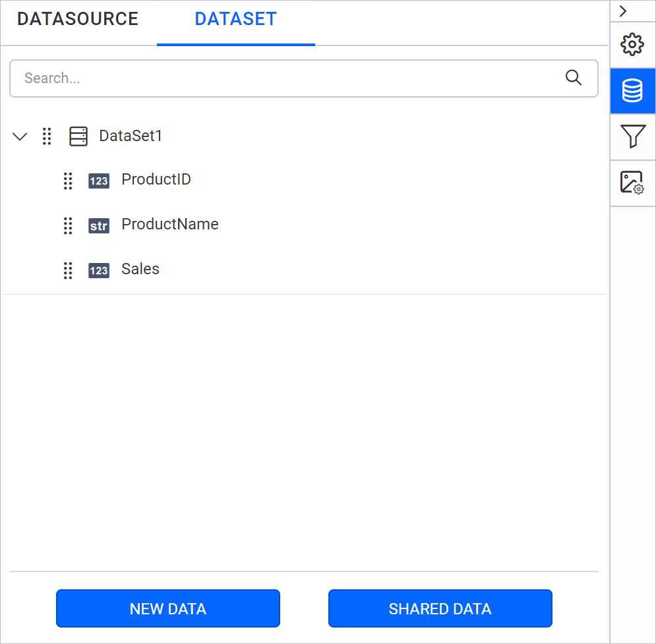Click the search magnifier icon
656x644 pixels.
pos(574,78)
